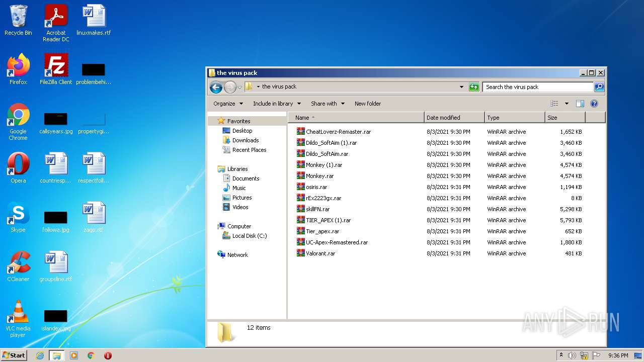Show the preview pane

click(580, 104)
